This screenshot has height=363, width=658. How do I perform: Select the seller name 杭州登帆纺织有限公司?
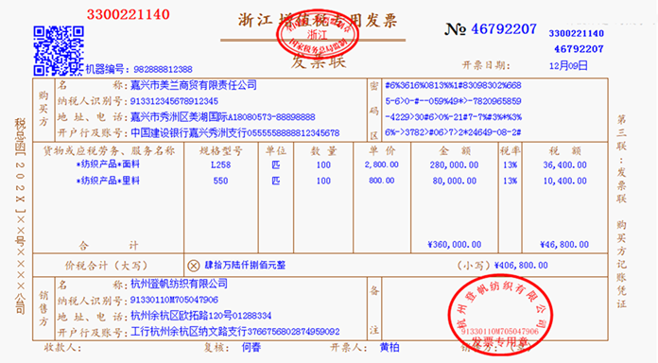(x=179, y=284)
